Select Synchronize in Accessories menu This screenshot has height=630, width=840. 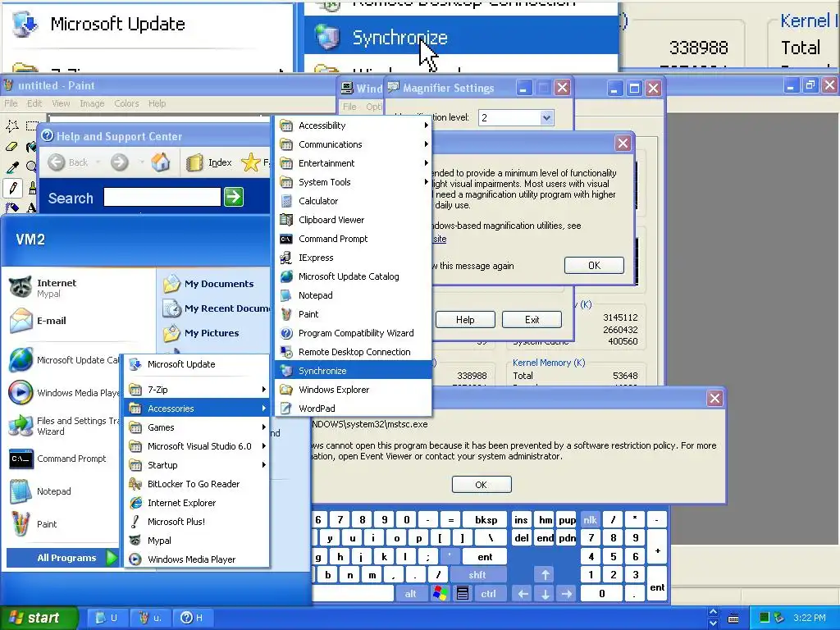click(x=354, y=371)
